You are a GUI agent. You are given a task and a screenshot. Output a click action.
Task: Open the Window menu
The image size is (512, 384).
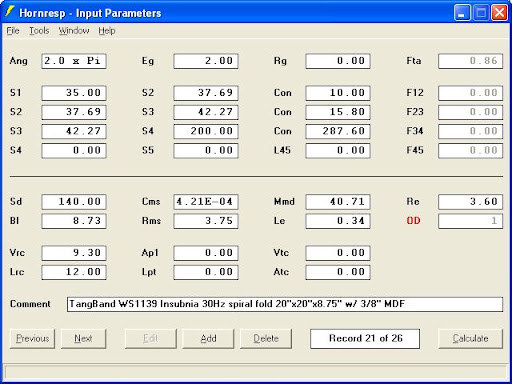pos(74,31)
